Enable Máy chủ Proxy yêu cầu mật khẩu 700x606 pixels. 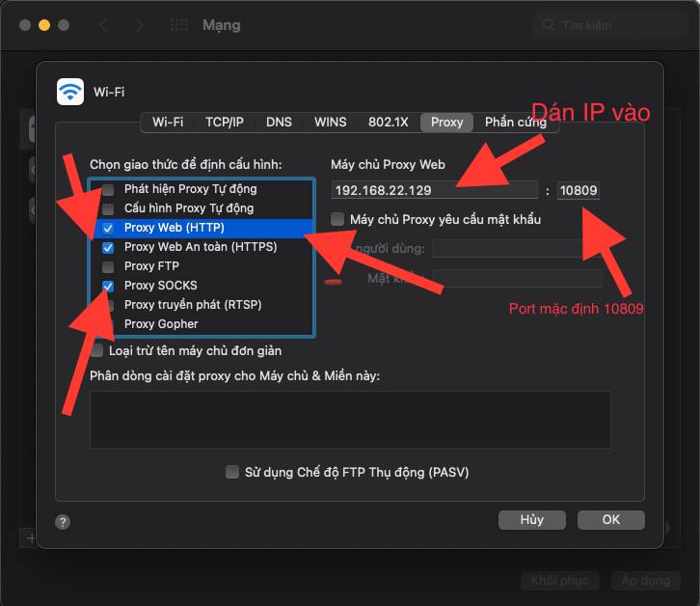pyautogui.click(x=337, y=219)
